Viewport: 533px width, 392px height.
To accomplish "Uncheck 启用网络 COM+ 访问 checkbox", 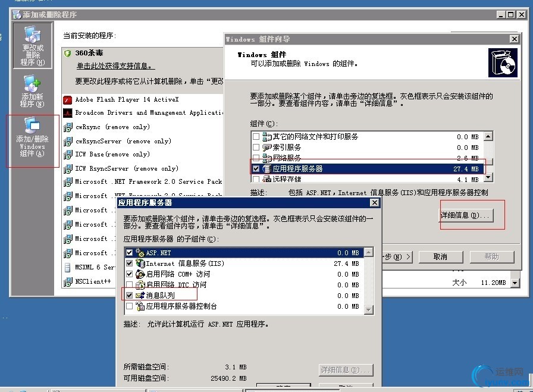I will (x=129, y=274).
